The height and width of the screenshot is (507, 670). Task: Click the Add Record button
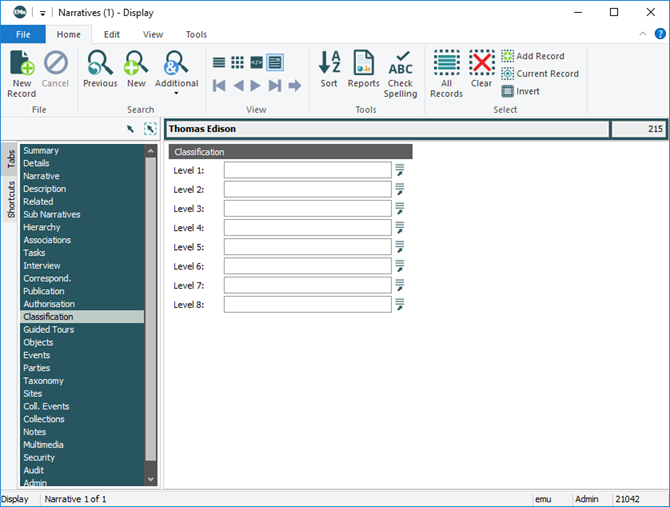coord(532,56)
